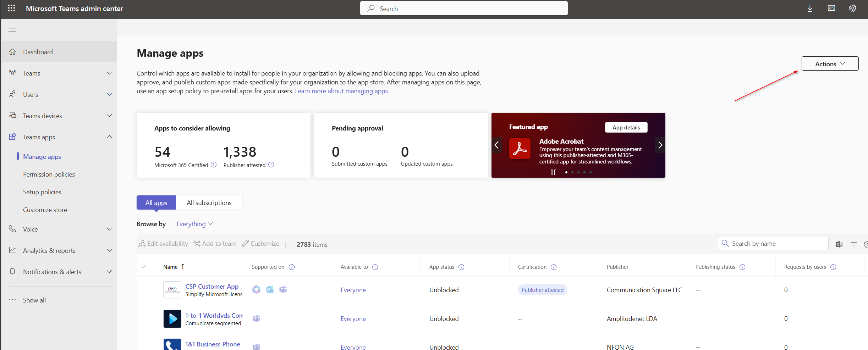Image resolution: width=868 pixels, height=350 pixels.
Task: Click Customize toolbar button
Action: tap(260, 244)
